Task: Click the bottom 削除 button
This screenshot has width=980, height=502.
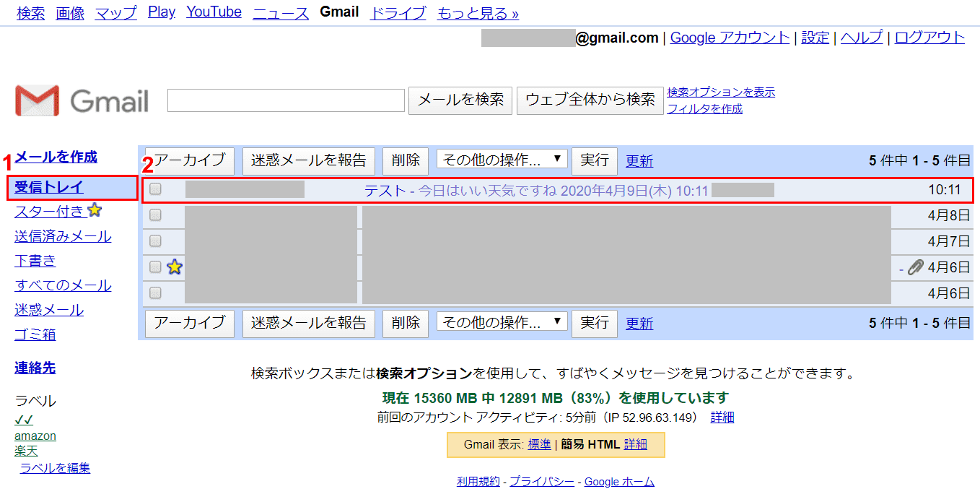Action: [x=406, y=323]
